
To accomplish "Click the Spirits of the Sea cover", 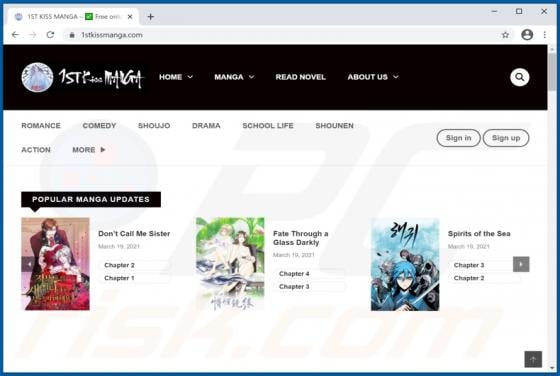I will click(405, 264).
